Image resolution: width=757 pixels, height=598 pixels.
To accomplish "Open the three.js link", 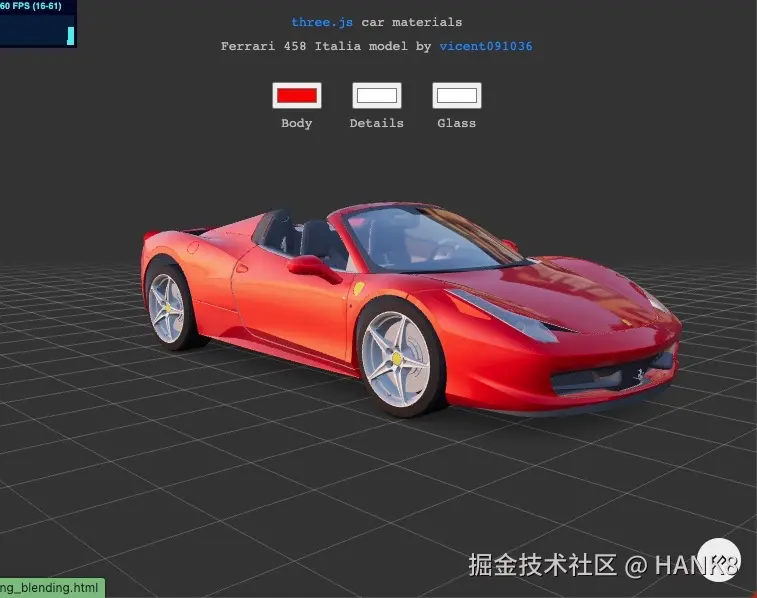I will pos(322,22).
